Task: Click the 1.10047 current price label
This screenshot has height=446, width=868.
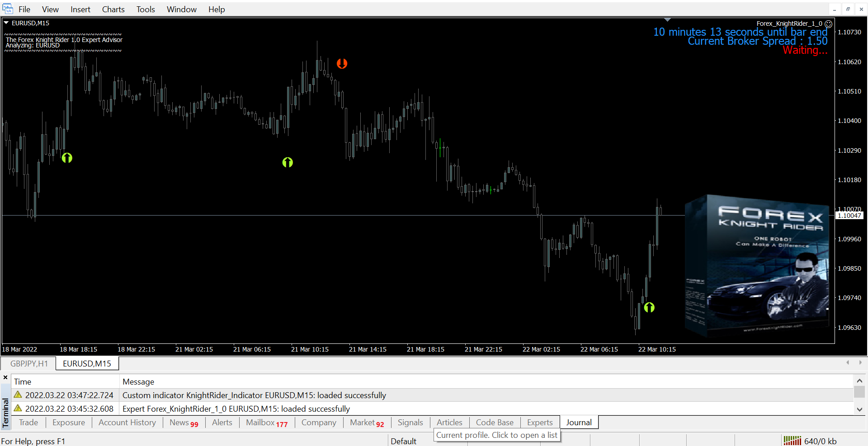Action: pos(849,216)
